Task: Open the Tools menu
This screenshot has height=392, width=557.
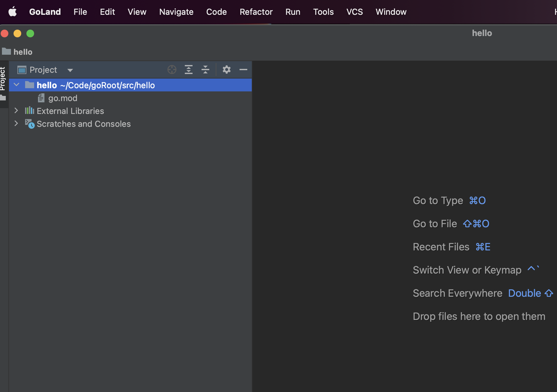Action: pos(323,12)
